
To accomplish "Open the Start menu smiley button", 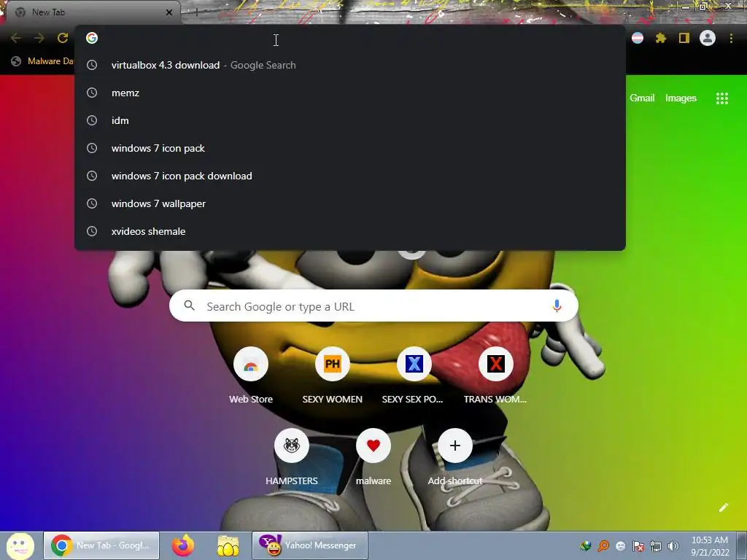I will (20, 545).
